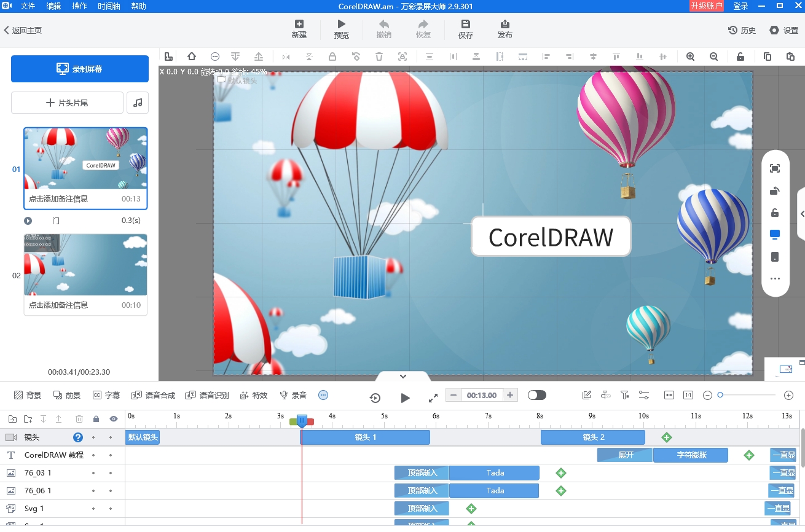805x532 pixels.
Task: Add animation via green plus on 镜头 row
Action: (x=667, y=437)
